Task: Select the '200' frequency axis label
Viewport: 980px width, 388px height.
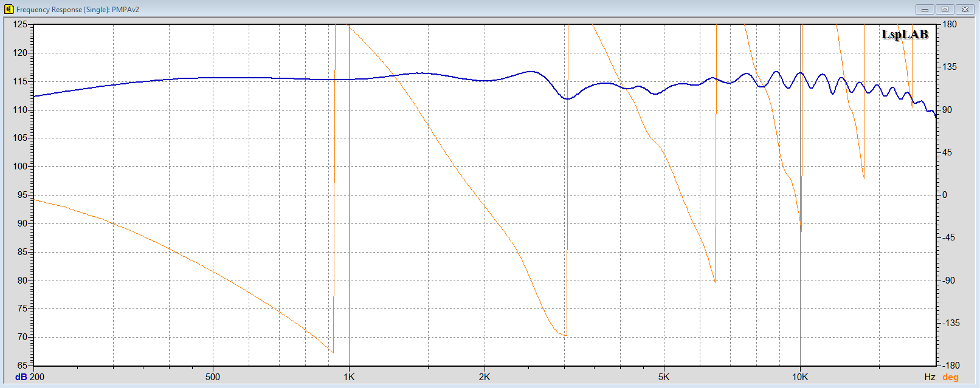Action: tap(37, 377)
